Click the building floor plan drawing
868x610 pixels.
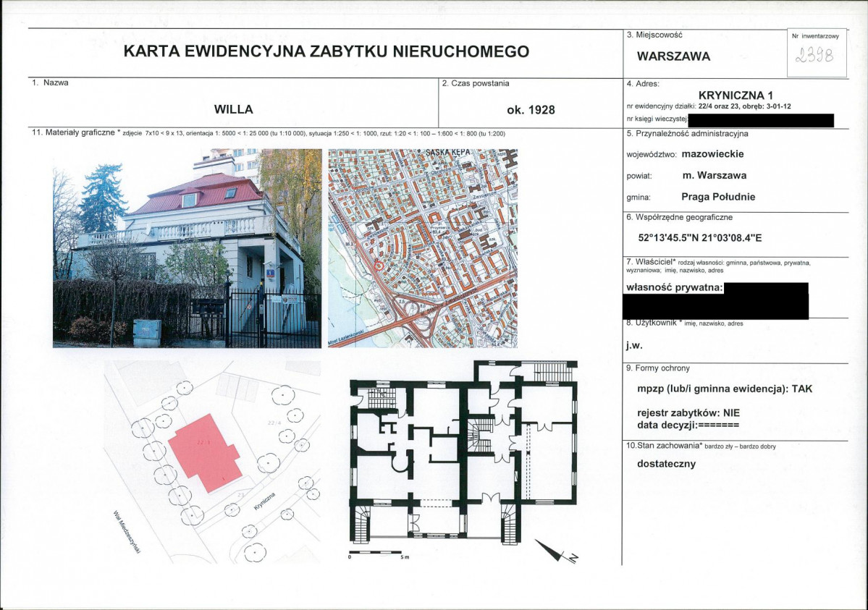464,452
